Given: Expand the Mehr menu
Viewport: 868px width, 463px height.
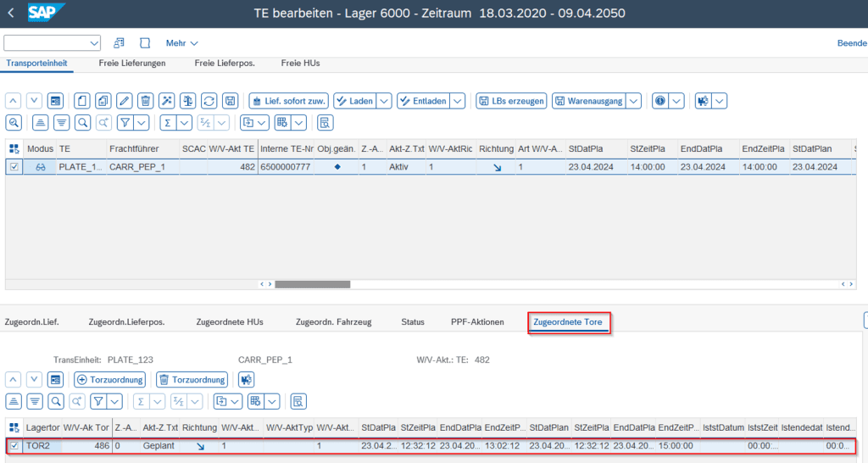Looking at the screenshot, I should pos(181,43).
